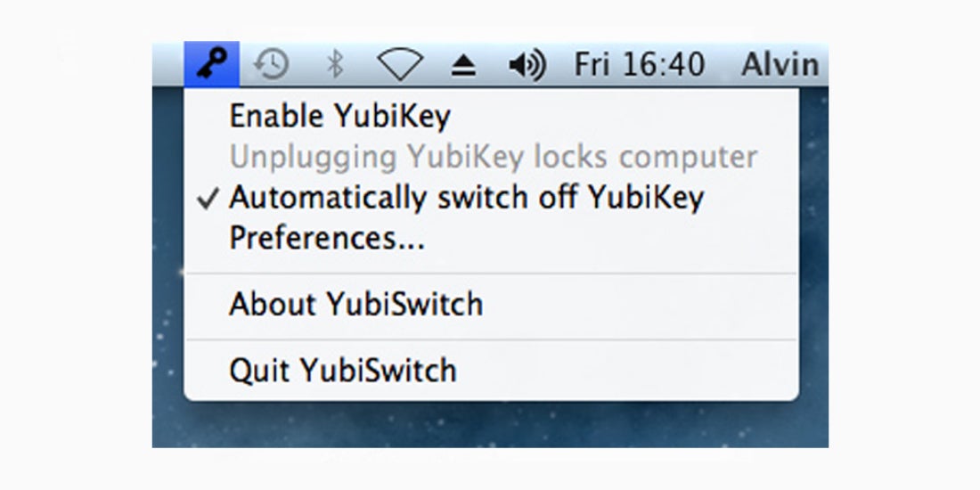The width and height of the screenshot is (980, 490).
Task: Click the separator above About YubiSwitch
Action: (491, 274)
